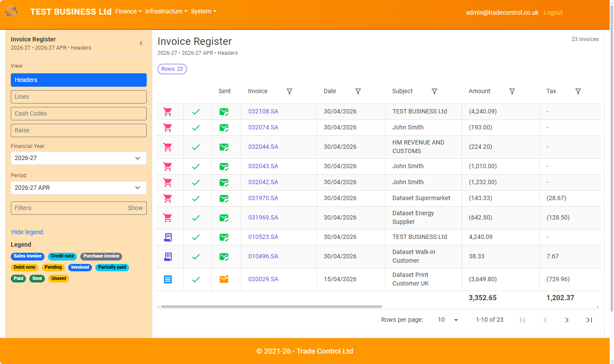Open the Rows per page dropdown
The height and width of the screenshot is (364, 614).
pos(448,320)
